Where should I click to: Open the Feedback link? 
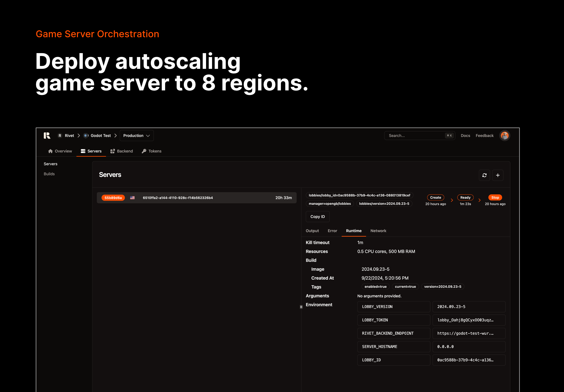tap(484, 136)
